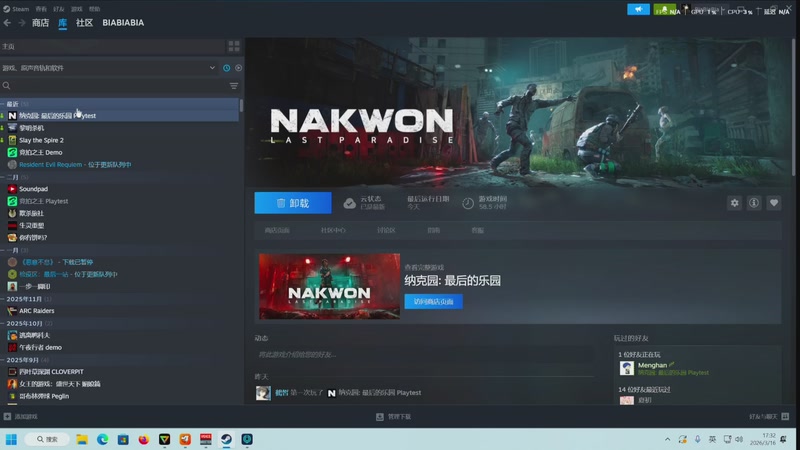This screenshot has height=450, width=800.
Task: Click 14 位好友最近玩过 link
Action: tap(644, 389)
